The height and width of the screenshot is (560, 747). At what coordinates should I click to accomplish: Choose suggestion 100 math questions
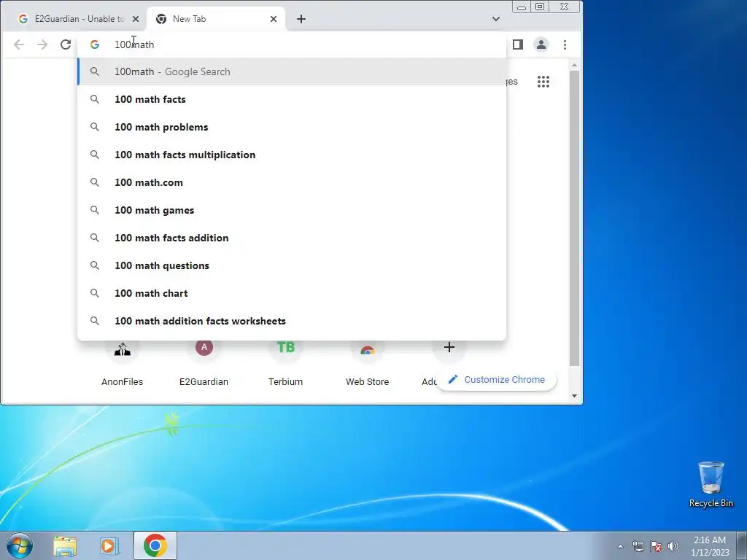click(x=292, y=265)
